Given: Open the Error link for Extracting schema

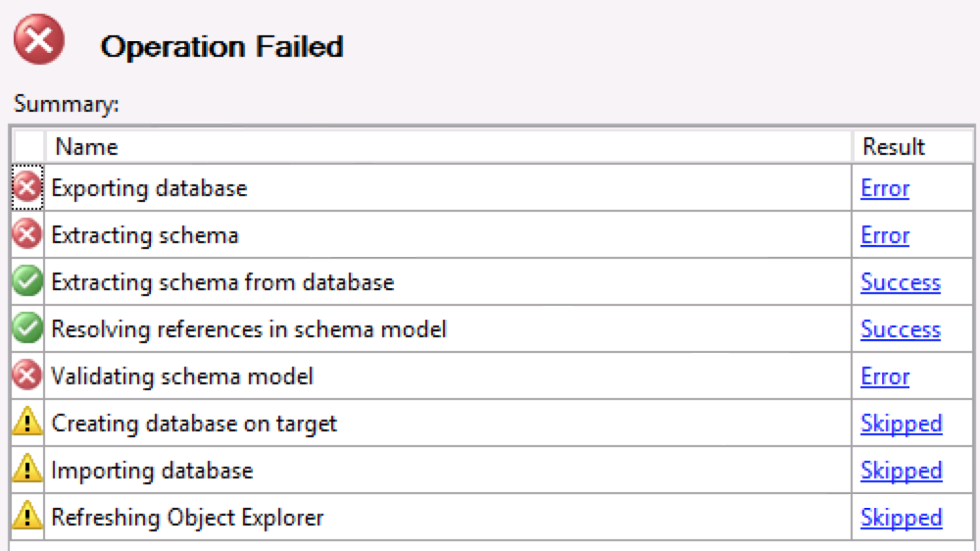Looking at the screenshot, I should [x=885, y=235].
